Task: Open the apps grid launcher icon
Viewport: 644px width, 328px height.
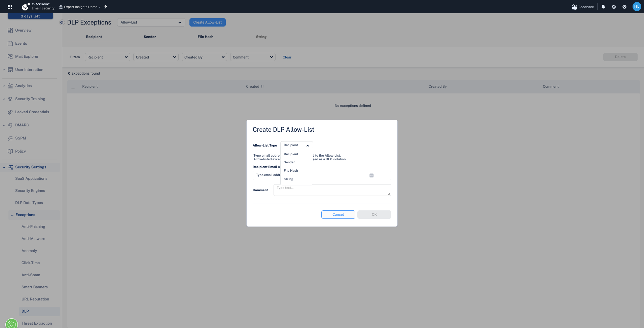Action: (x=10, y=7)
